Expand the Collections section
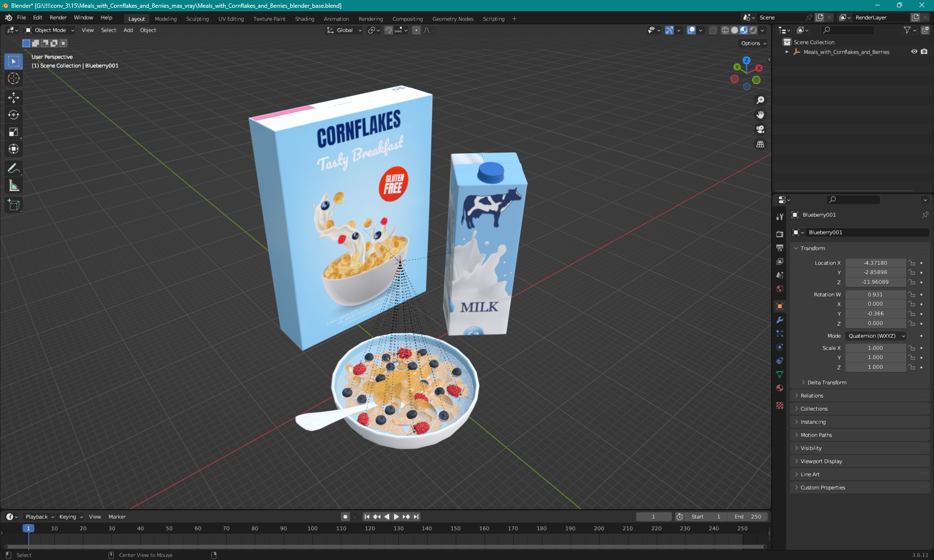The image size is (934, 560). 814,408
